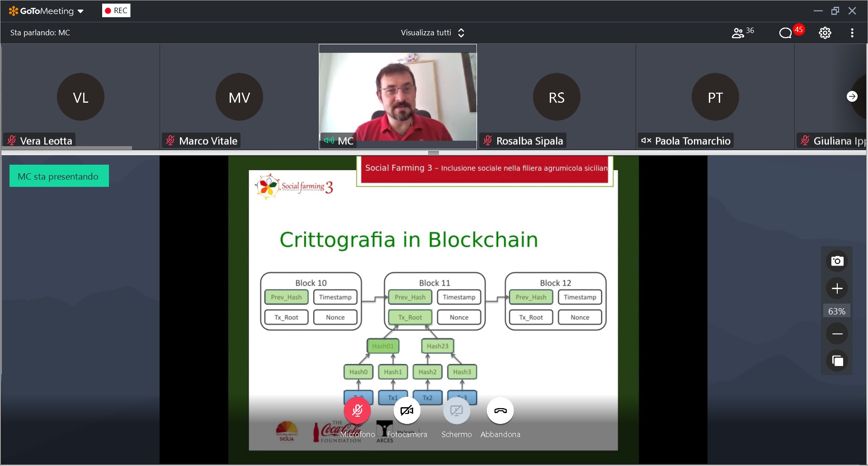Click the Rosalba Sipala name label
This screenshot has height=466, width=868.
click(x=530, y=141)
